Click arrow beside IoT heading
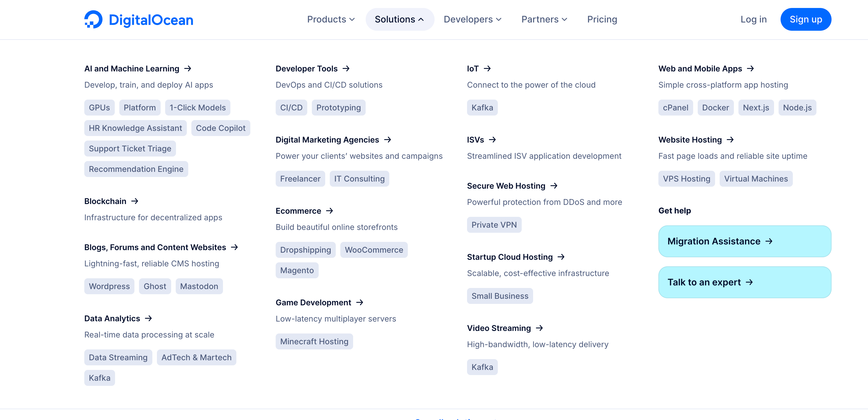The width and height of the screenshot is (868, 420). [x=487, y=69]
